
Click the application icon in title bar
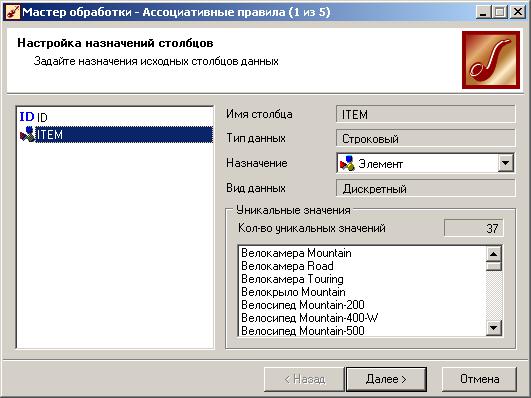[x=13, y=12]
